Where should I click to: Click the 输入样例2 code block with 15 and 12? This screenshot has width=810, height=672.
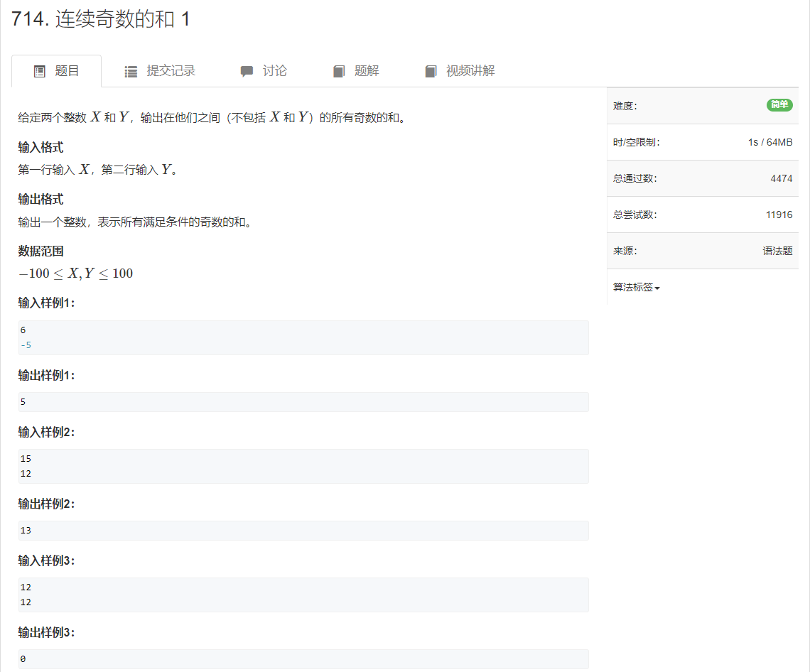(303, 466)
